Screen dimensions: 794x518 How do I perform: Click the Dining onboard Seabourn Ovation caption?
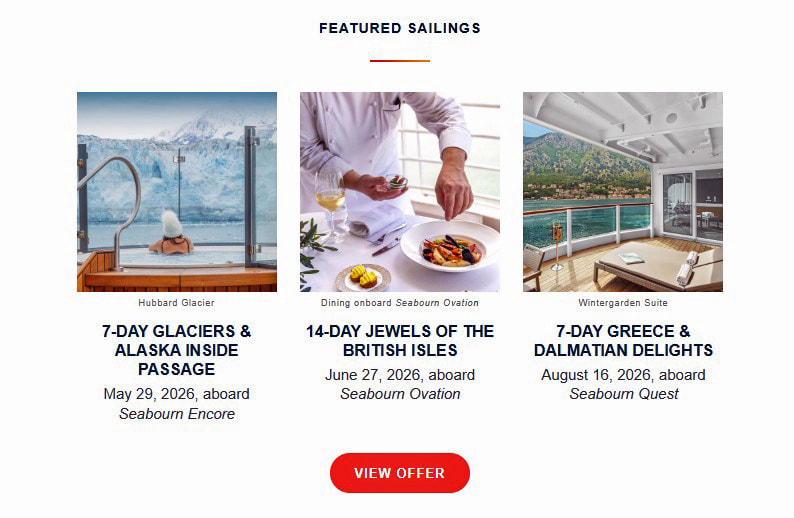coord(400,302)
